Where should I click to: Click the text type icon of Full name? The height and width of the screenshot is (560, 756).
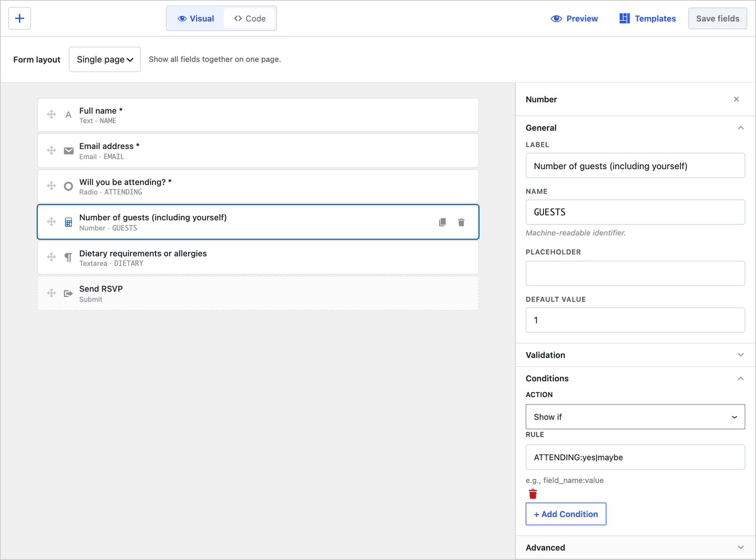point(69,115)
